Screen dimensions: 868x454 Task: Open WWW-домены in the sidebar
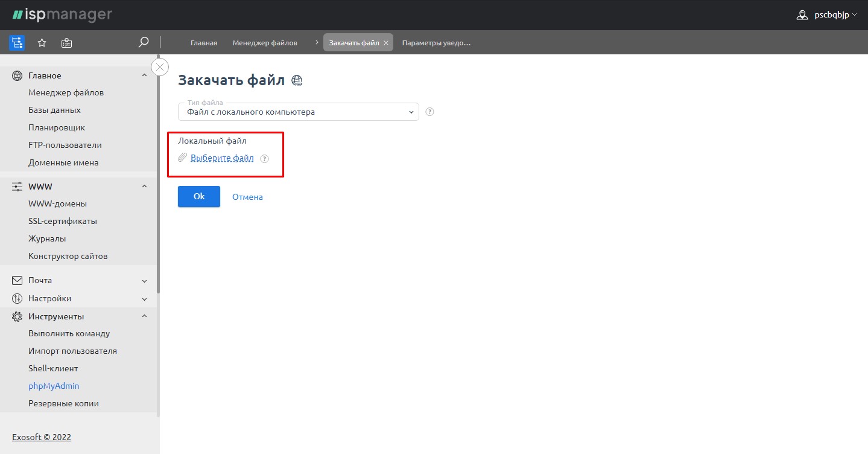(x=57, y=203)
